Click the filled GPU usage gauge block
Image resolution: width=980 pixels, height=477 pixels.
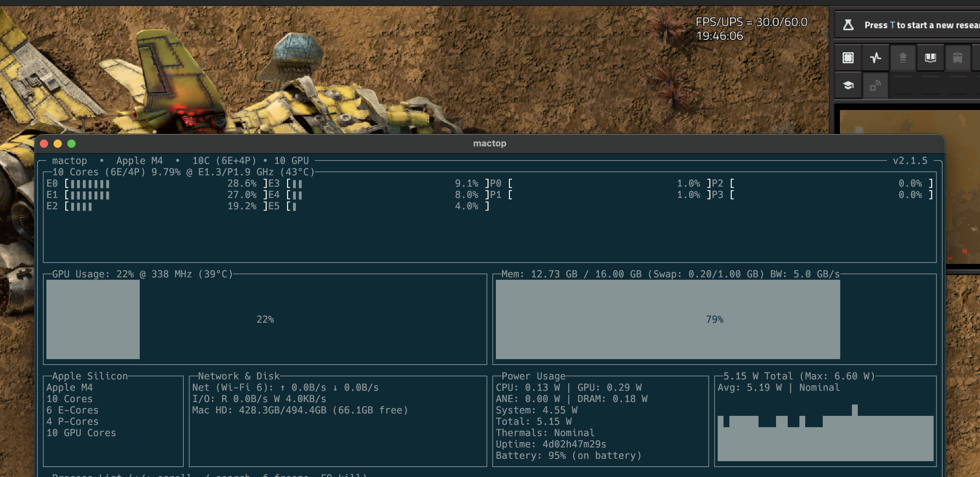point(93,319)
